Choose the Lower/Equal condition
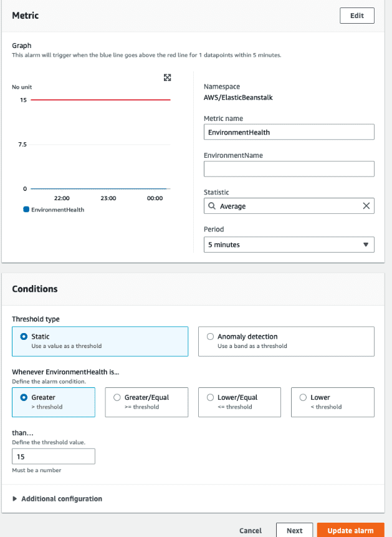The height and width of the screenshot is (537, 392). 240,402
